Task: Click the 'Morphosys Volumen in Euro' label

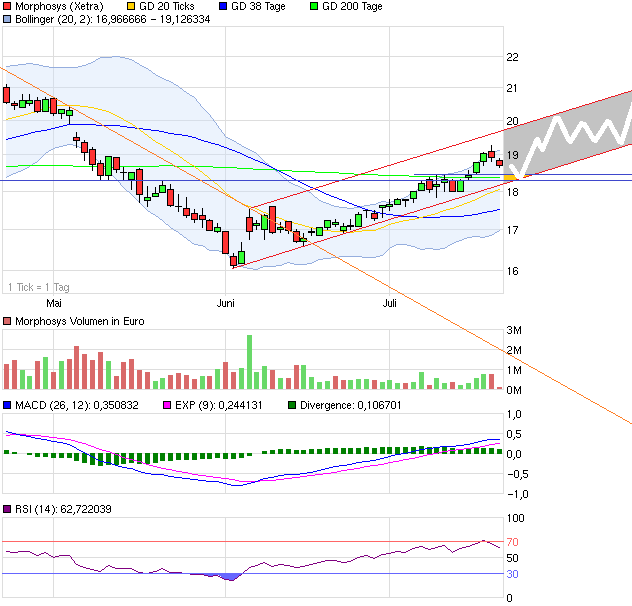Action: (x=80, y=321)
